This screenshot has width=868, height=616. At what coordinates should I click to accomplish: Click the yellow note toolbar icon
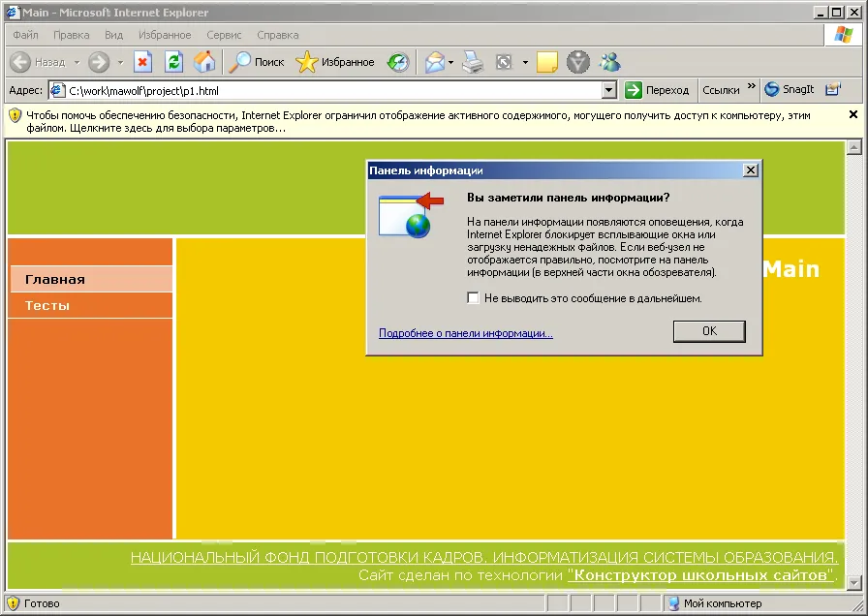pos(547,62)
